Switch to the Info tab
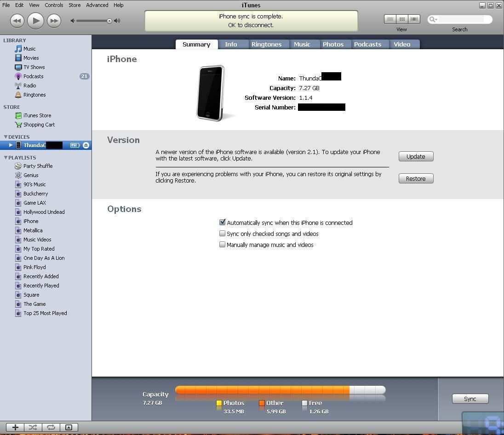 (x=231, y=44)
